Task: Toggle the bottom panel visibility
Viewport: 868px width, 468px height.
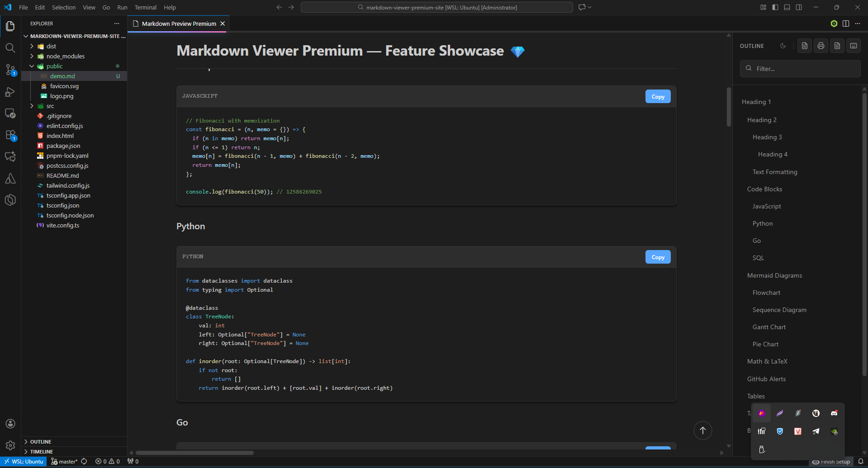Action: (x=787, y=7)
